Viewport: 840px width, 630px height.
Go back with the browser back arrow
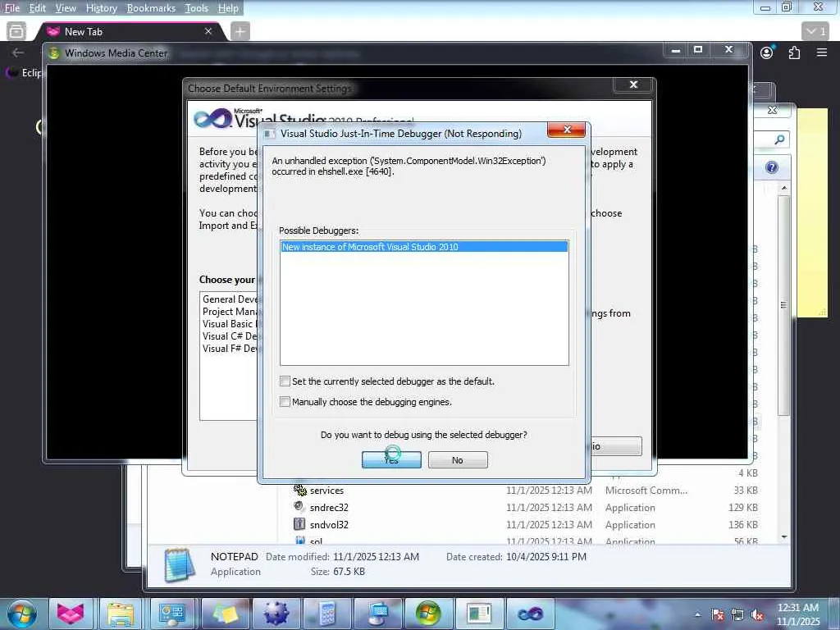click(x=18, y=52)
